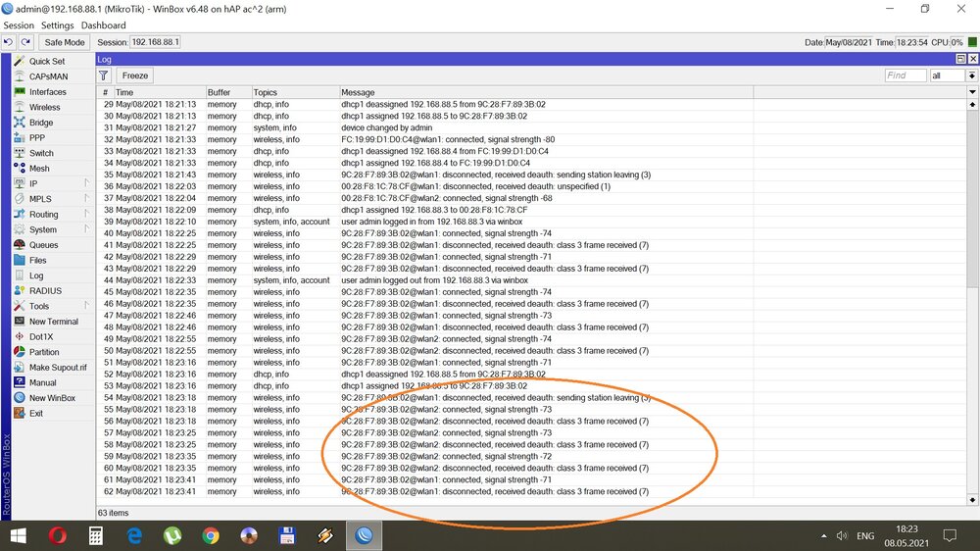Open the Settings menu
Image resolution: width=980 pixels, height=551 pixels.
click(57, 25)
